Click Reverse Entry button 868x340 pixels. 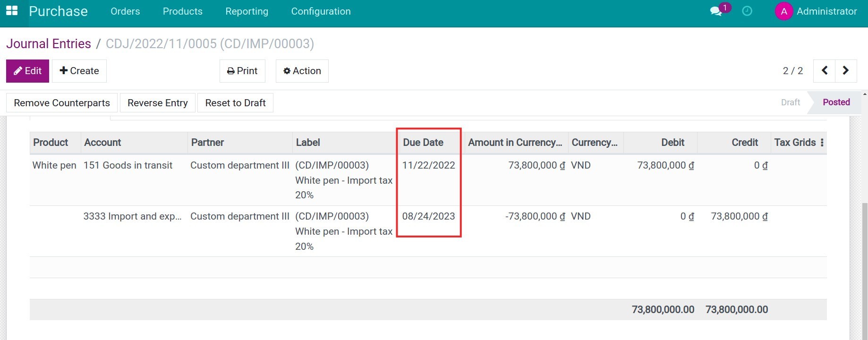(158, 103)
